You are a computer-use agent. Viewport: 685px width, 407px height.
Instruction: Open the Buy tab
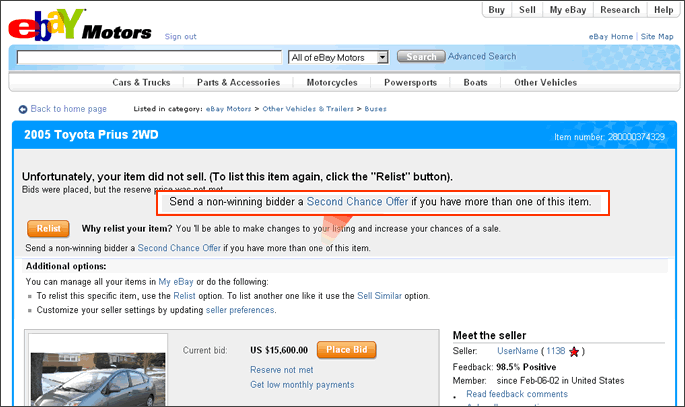coord(498,10)
